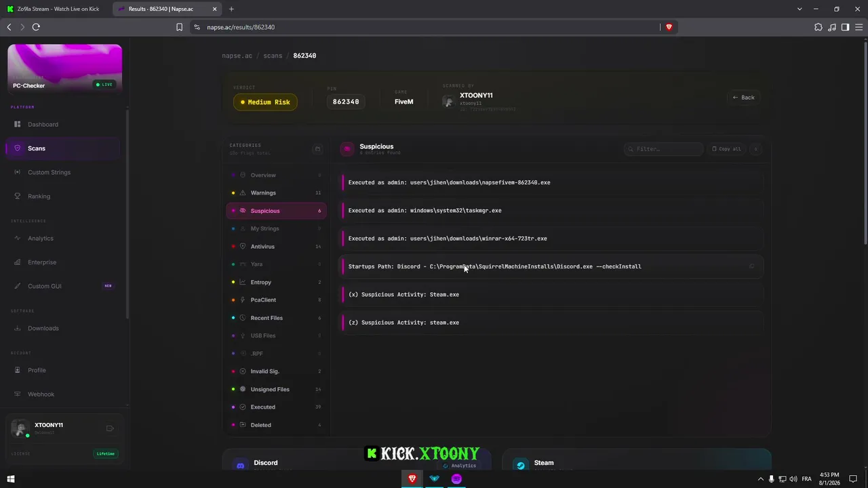Click the Spotify icon on the taskbar
Image resolution: width=868 pixels, height=488 pixels.
(456, 479)
